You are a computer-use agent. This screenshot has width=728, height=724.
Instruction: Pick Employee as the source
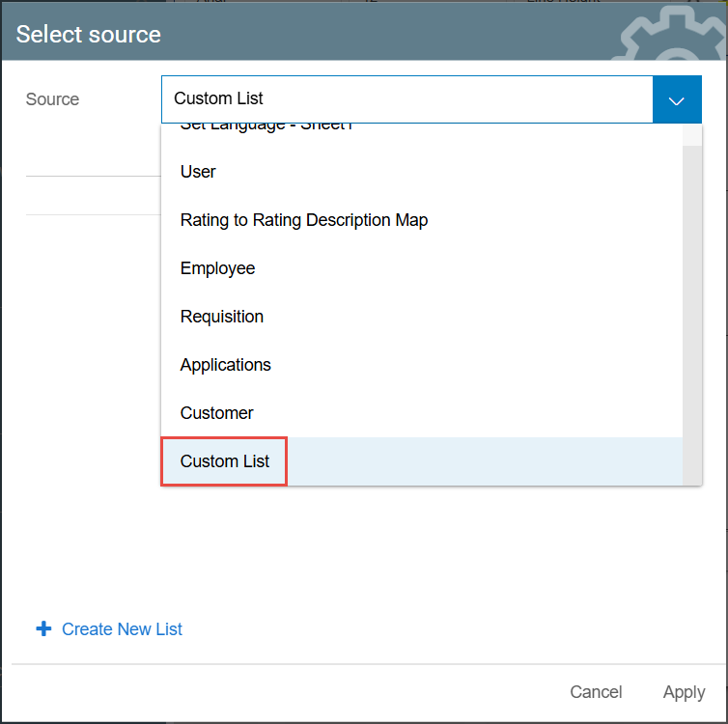pos(218,268)
